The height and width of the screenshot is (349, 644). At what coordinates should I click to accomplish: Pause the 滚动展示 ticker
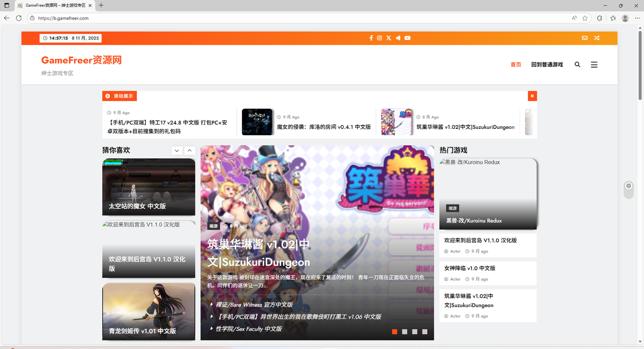[x=532, y=96]
